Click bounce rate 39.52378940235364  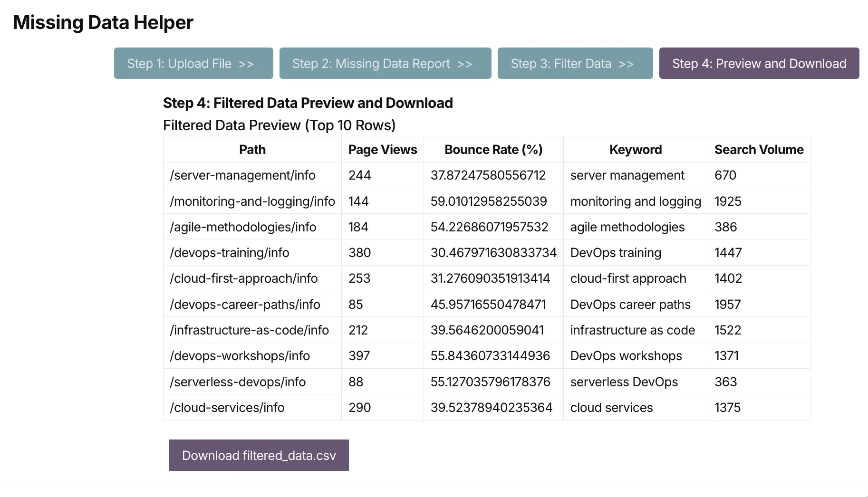point(493,407)
